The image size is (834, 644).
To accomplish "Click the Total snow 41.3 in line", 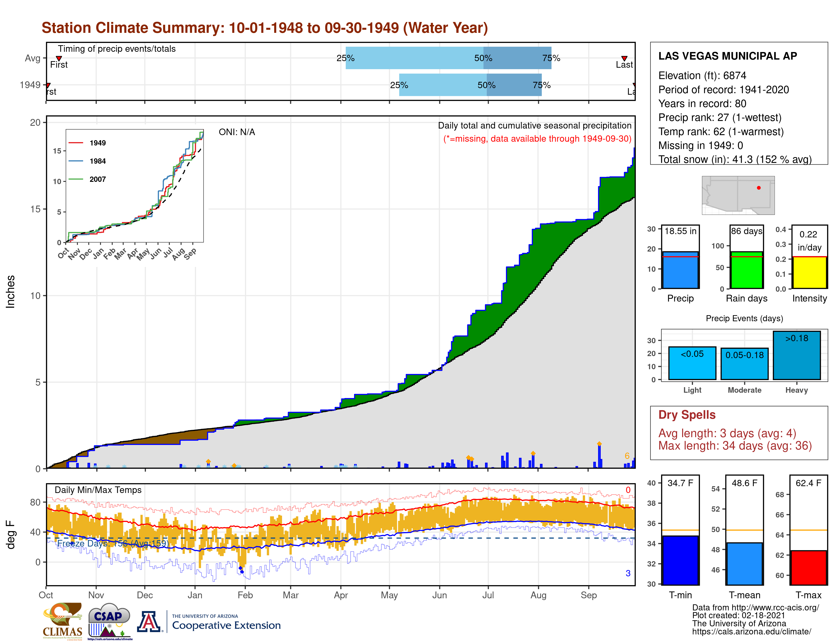I will point(735,159).
